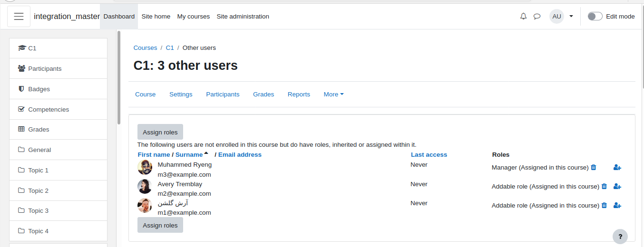Open the AU user menu dropdown
This screenshot has height=247, width=644.
pos(562,17)
